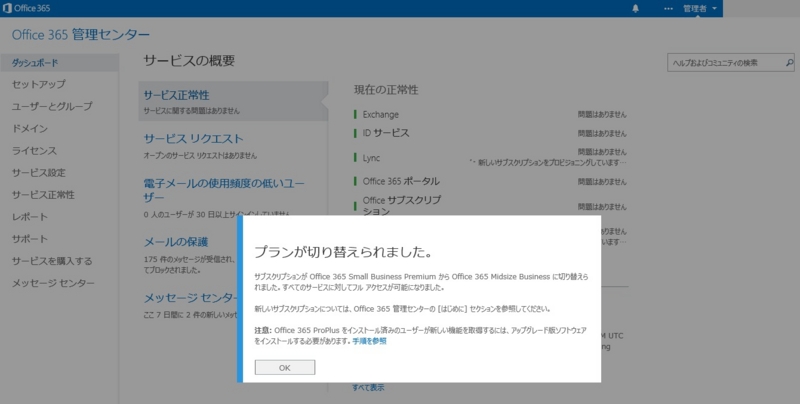Open サービスを購入する in the sidebar

point(52,261)
